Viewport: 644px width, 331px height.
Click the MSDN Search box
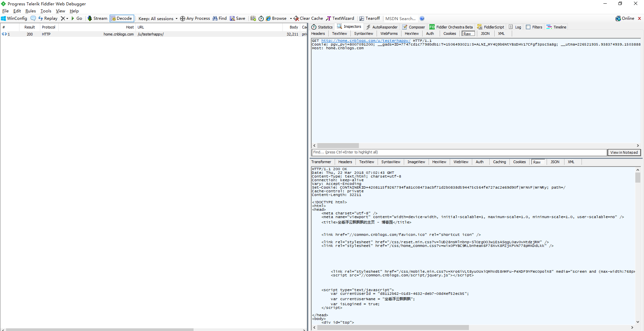point(400,19)
